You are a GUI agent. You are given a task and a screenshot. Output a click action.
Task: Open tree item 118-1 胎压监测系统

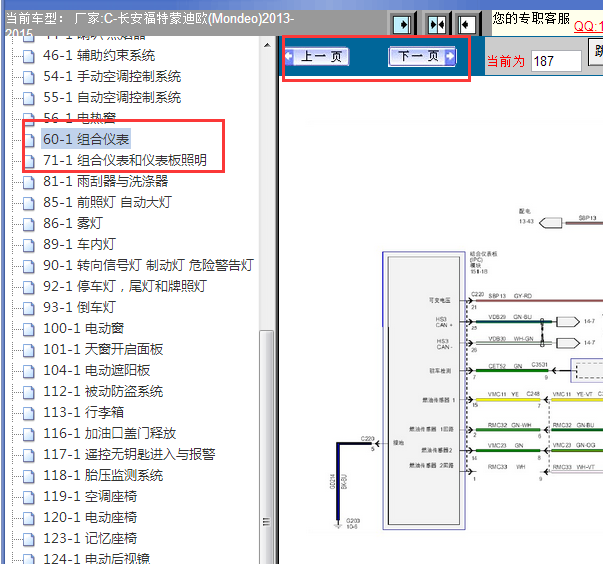click(x=103, y=476)
